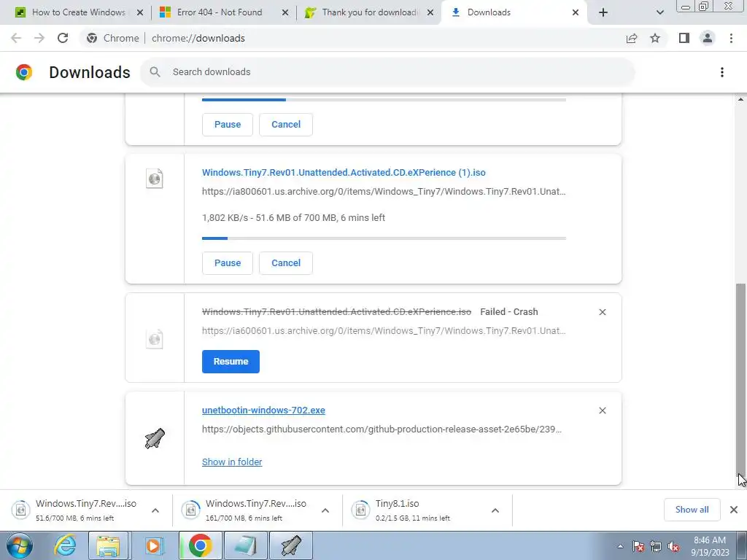Screen dimensions: 747x560
Task: Click the magnifier icon in Search downloads
Action: [155, 72]
